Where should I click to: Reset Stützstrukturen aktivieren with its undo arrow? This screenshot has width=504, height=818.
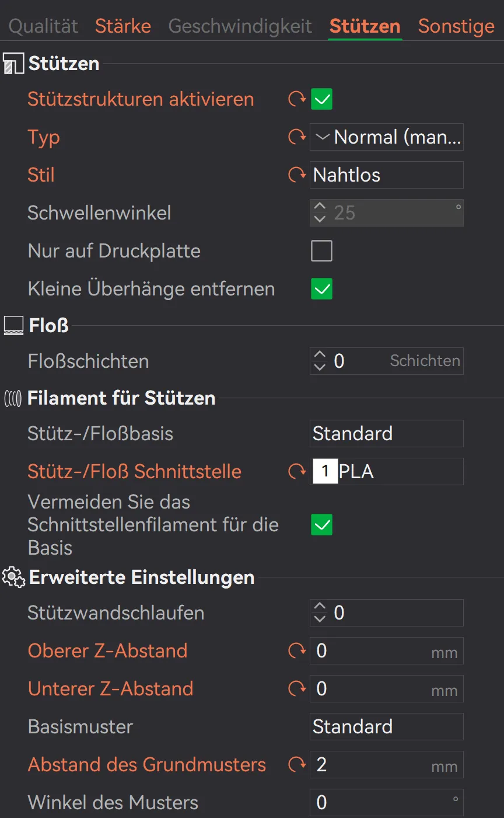[297, 99]
